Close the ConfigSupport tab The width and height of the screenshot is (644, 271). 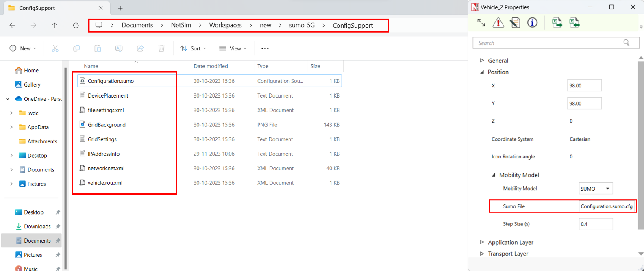(x=101, y=8)
